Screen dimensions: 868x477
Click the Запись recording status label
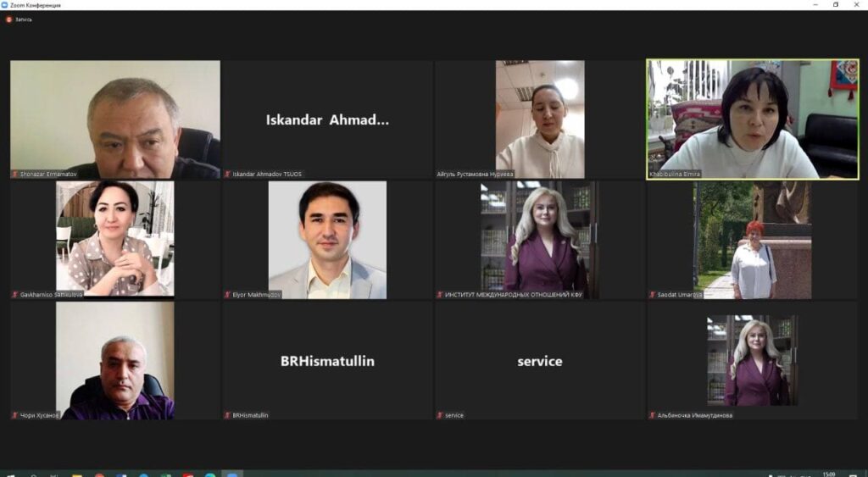pyautogui.click(x=23, y=19)
